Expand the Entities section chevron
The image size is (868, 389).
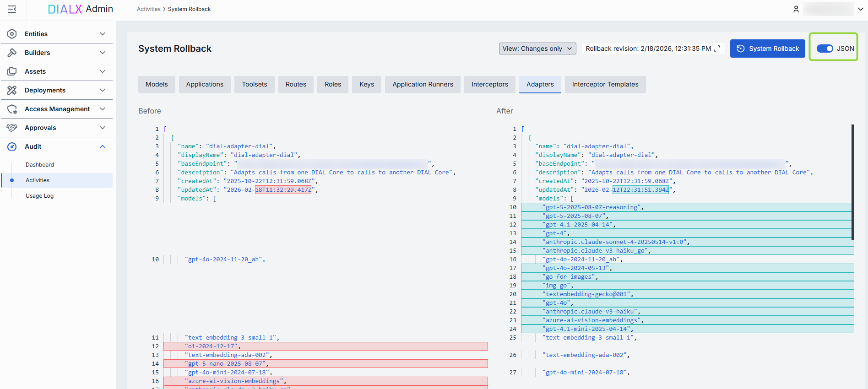[x=103, y=34]
